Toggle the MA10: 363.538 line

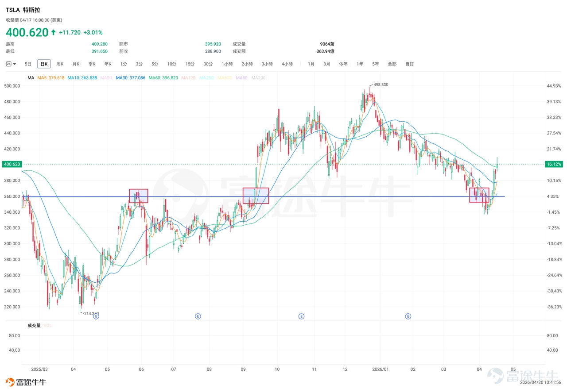pyautogui.click(x=82, y=78)
